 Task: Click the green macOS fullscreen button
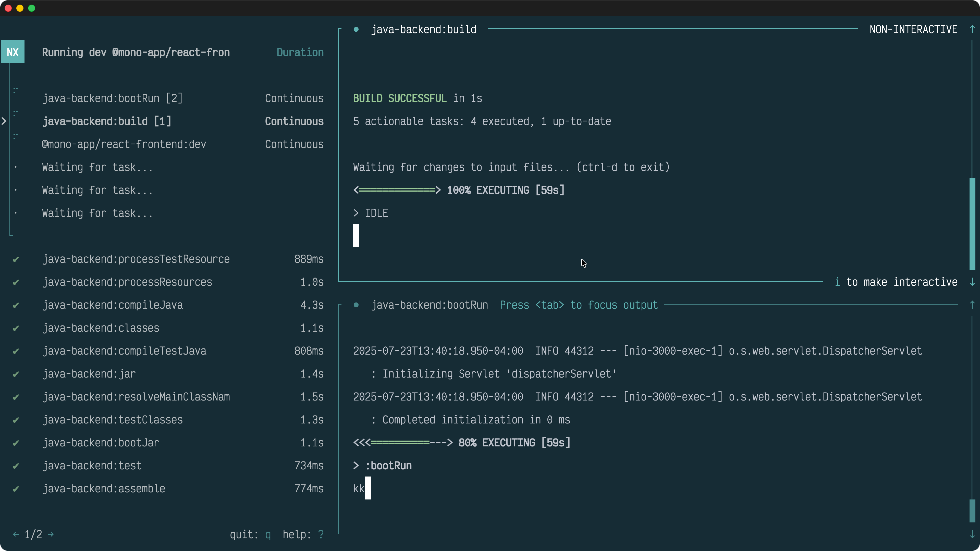32,8
